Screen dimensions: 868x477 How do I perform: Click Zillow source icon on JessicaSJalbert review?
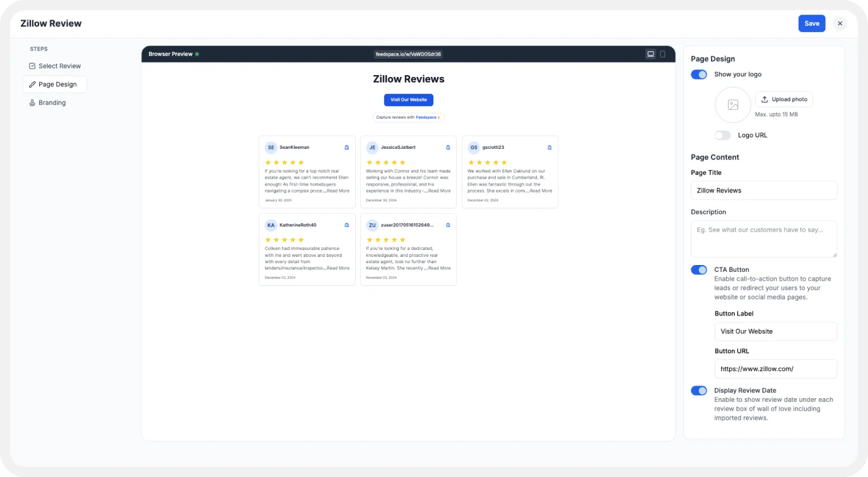pyautogui.click(x=448, y=148)
